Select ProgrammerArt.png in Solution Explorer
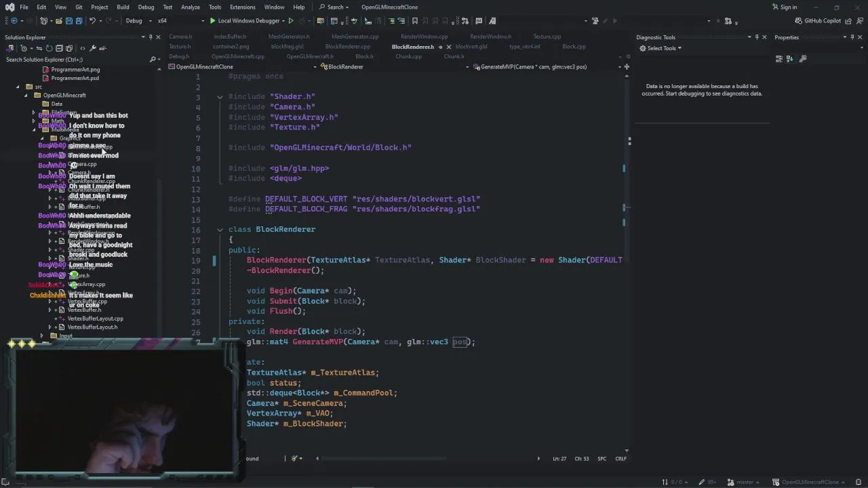Image resolution: width=868 pixels, height=488 pixels. click(75, 70)
